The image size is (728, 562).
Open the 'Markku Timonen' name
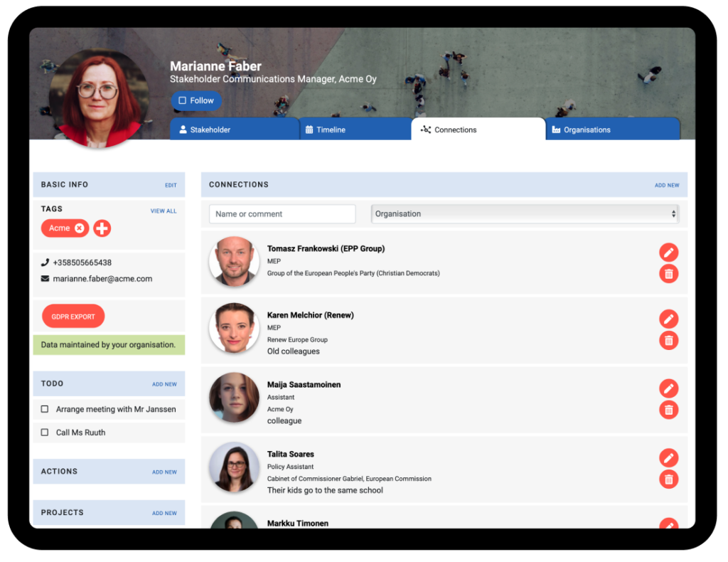click(298, 523)
